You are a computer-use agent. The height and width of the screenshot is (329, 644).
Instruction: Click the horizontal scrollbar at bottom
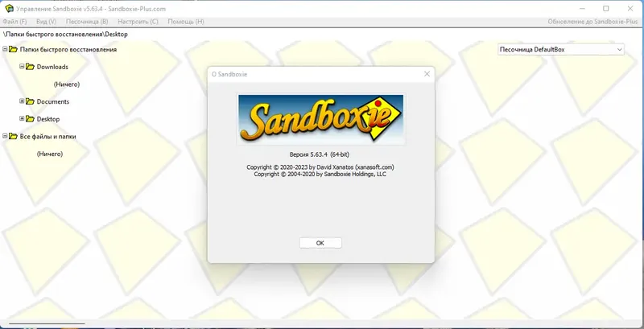click(x=47, y=323)
